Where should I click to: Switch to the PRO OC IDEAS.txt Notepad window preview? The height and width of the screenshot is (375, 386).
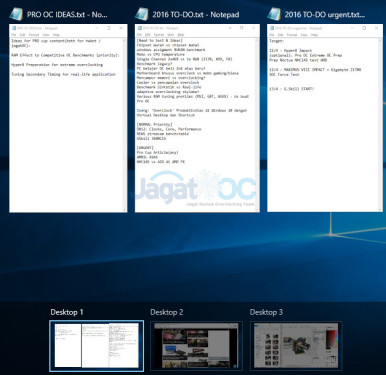[68, 118]
